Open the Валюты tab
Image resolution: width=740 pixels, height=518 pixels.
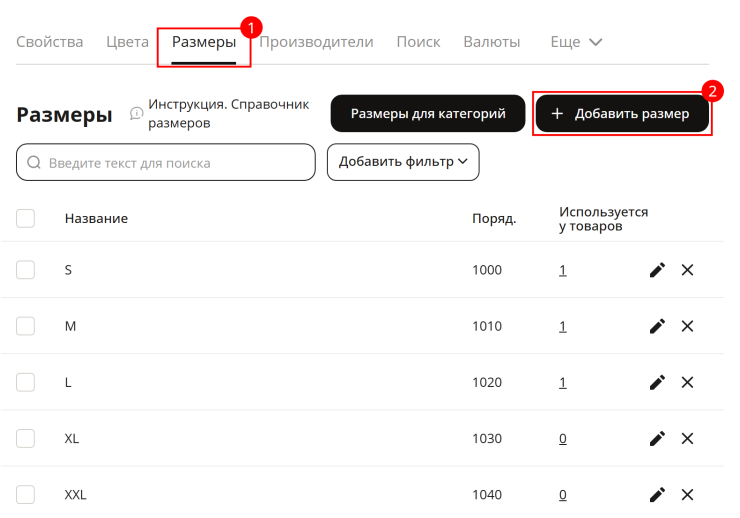click(x=492, y=42)
